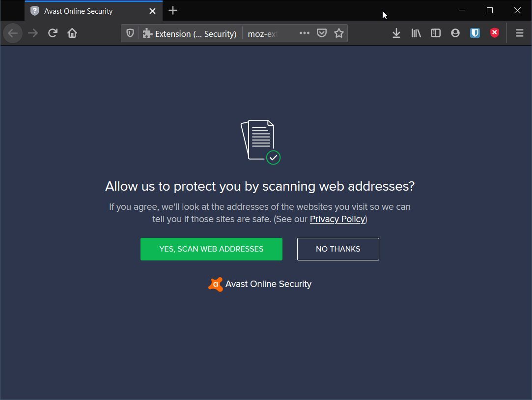Image resolution: width=532 pixels, height=400 pixels.
Task: Close the Avast Online Security tab
Action: point(152,11)
